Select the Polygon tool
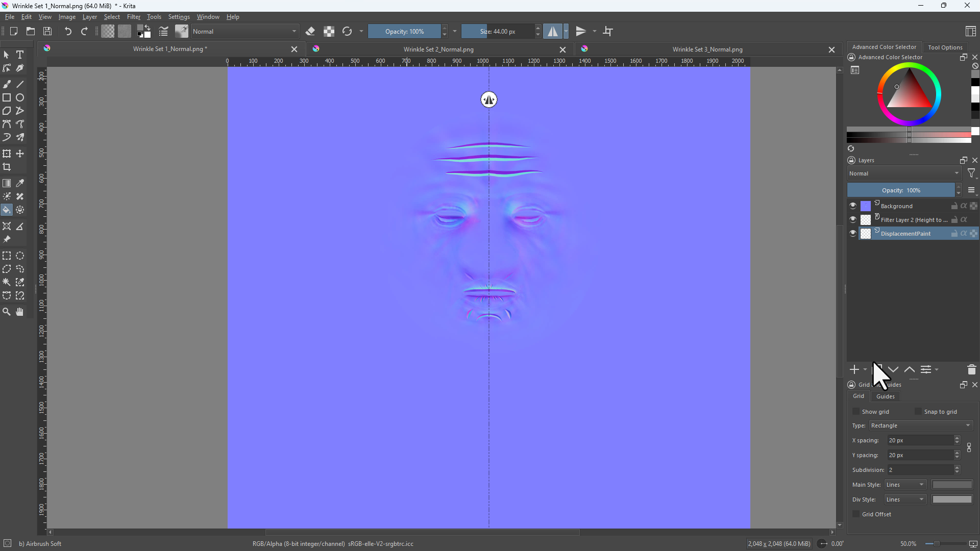The width and height of the screenshot is (980, 551). pos(7,111)
